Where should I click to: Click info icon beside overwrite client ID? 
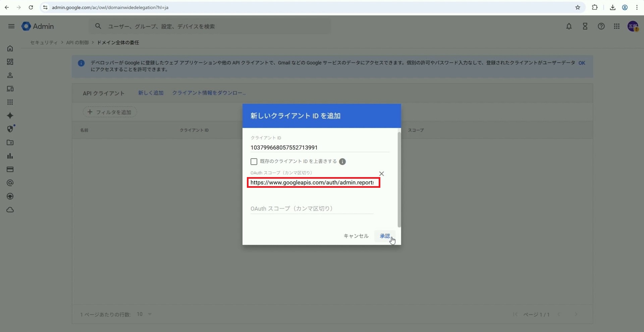pos(342,162)
